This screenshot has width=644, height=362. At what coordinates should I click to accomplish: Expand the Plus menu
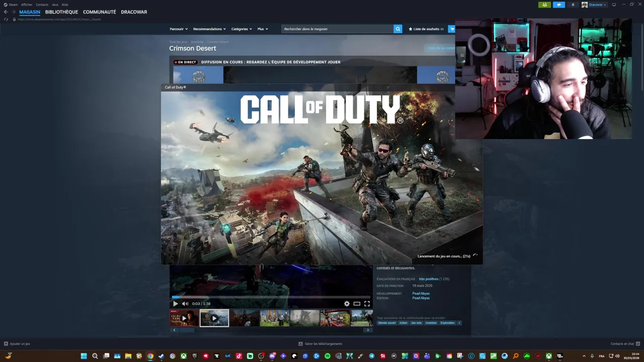[x=262, y=29]
